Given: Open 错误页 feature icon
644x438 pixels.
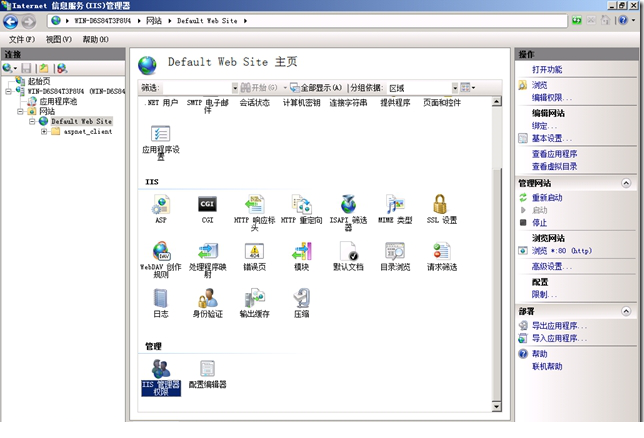Looking at the screenshot, I should click(254, 251).
